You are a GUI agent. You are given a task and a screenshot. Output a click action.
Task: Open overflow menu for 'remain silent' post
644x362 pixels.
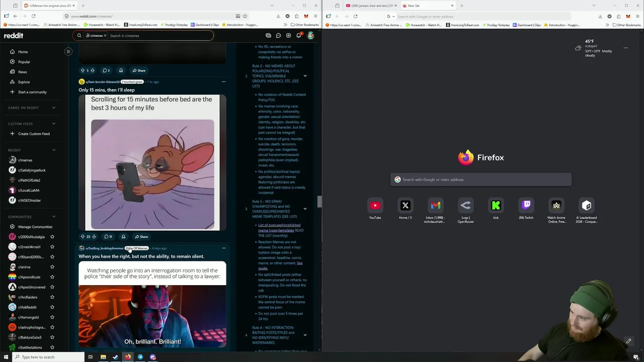[224, 248]
